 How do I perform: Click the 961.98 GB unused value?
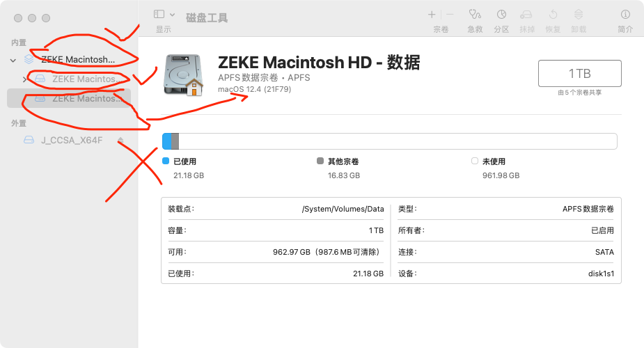point(501,175)
